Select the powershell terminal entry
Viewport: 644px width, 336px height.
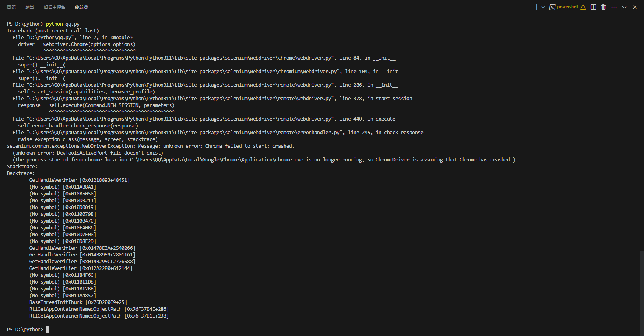pyautogui.click(x=567, y=7)
